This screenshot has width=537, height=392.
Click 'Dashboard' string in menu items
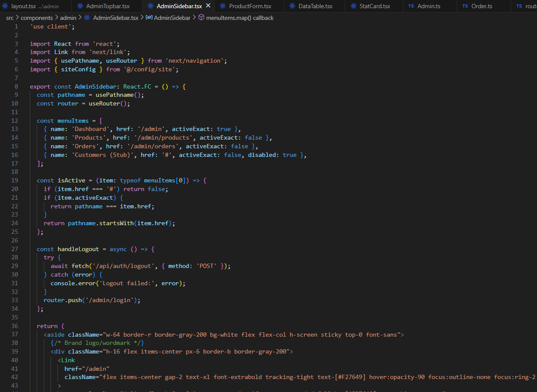90,129
